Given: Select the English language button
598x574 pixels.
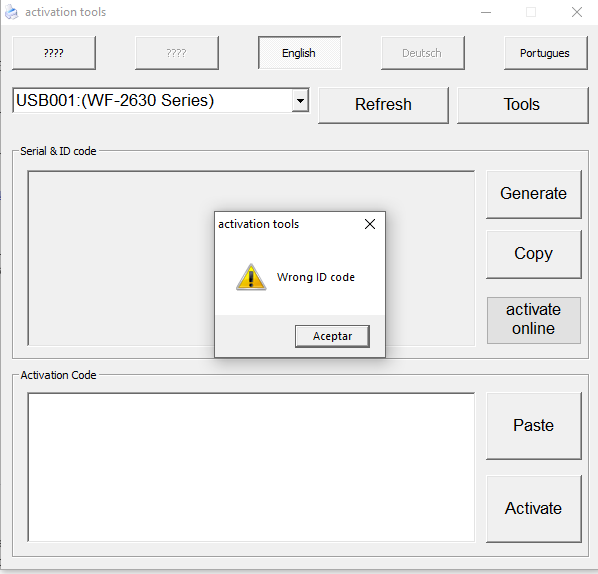Looking at the screenshot, I should (x=299, y=53).
